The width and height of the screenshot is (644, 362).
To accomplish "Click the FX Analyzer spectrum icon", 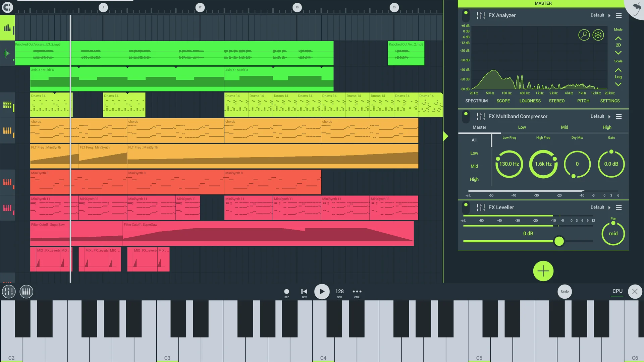I will click(x=476, y=101).
